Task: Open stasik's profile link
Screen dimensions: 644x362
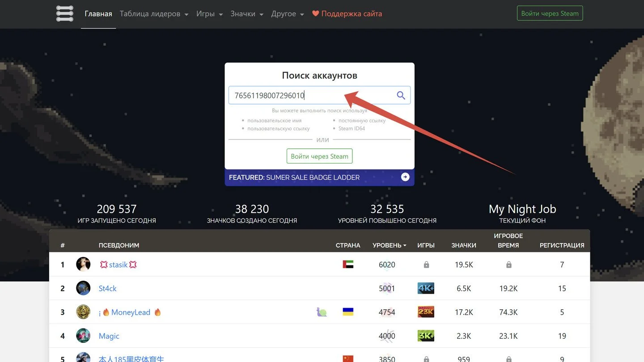Action: 118,265
